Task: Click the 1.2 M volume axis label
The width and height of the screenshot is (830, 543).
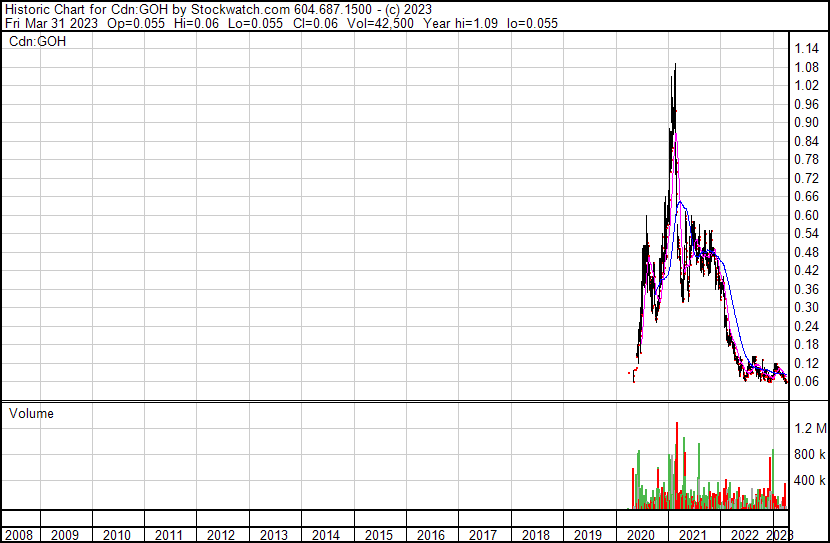Action: point(810,428)
